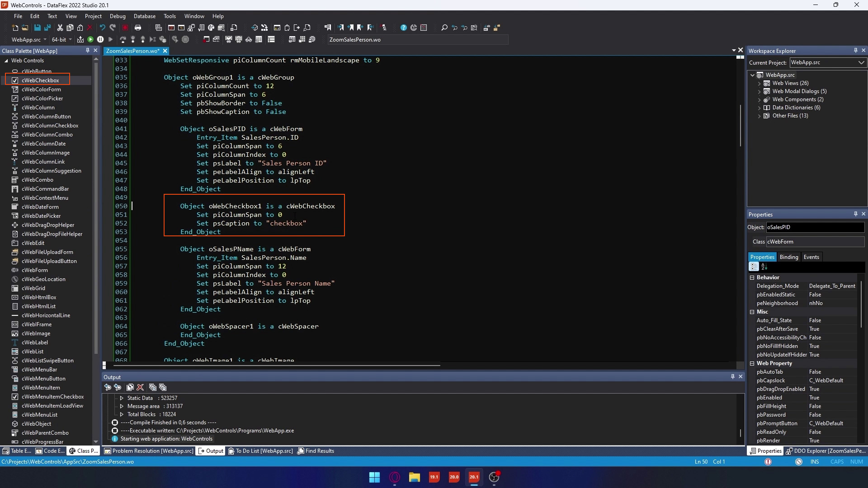
Task: Show categorized properties view icon
Action: tap(754, 267)
